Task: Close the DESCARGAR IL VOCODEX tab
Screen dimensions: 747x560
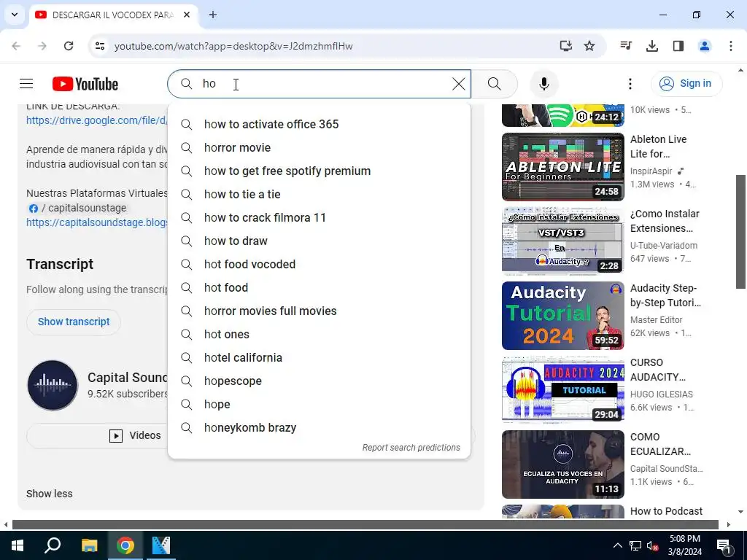Action: tap(187, 15)
